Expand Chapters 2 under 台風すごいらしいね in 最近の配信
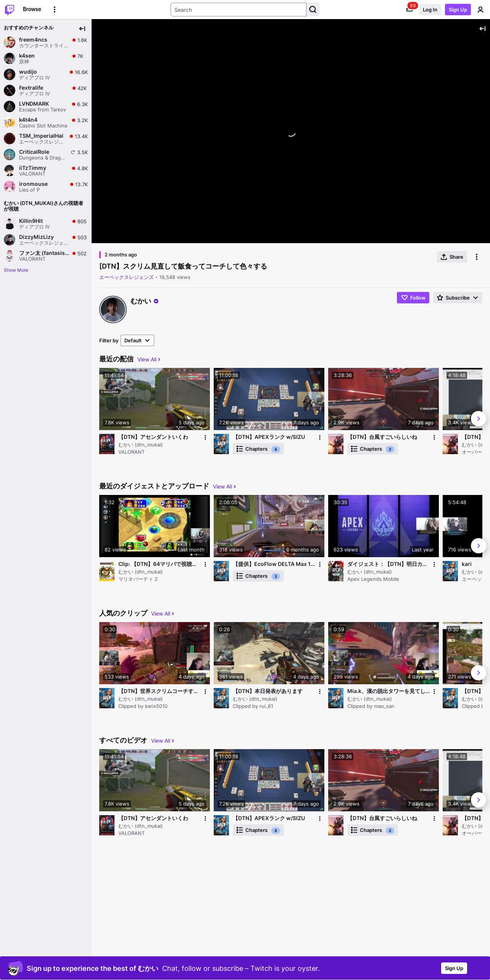 pyautogui.click(x=372, y=449)
